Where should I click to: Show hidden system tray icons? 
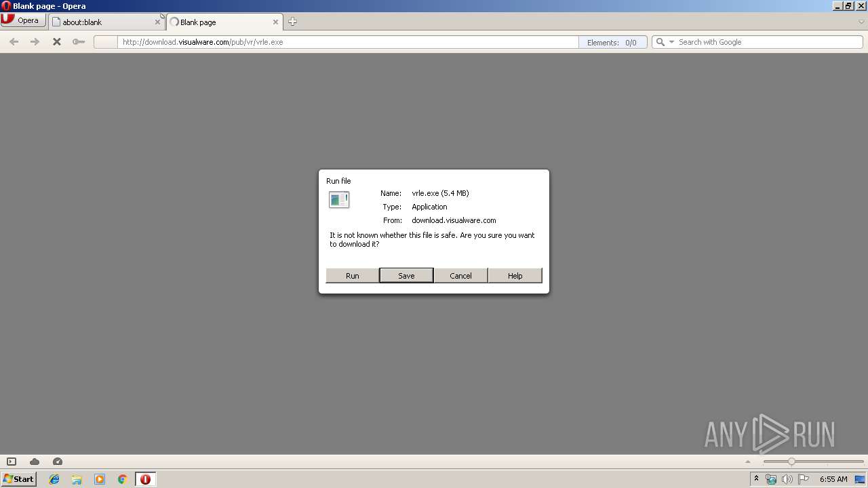(756, 479)
